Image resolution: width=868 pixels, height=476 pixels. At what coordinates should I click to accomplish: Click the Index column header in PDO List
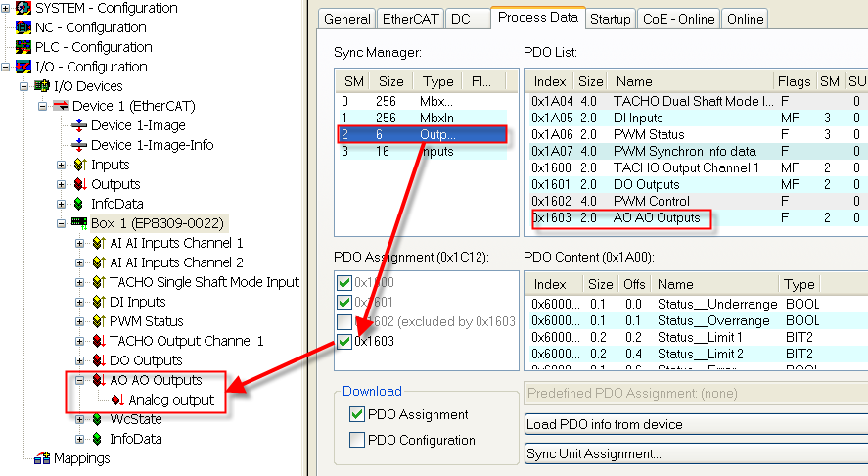[550, 82]
